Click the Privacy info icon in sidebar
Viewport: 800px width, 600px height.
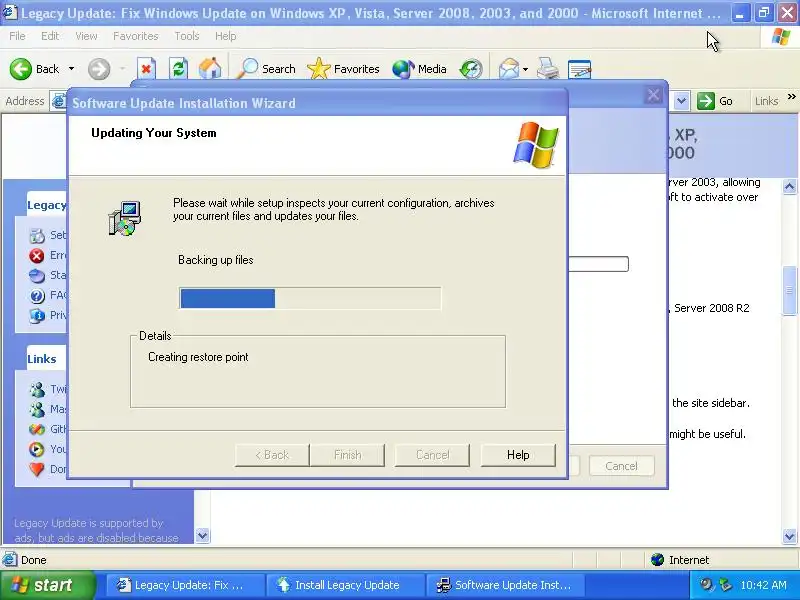(x=37, y=315)
